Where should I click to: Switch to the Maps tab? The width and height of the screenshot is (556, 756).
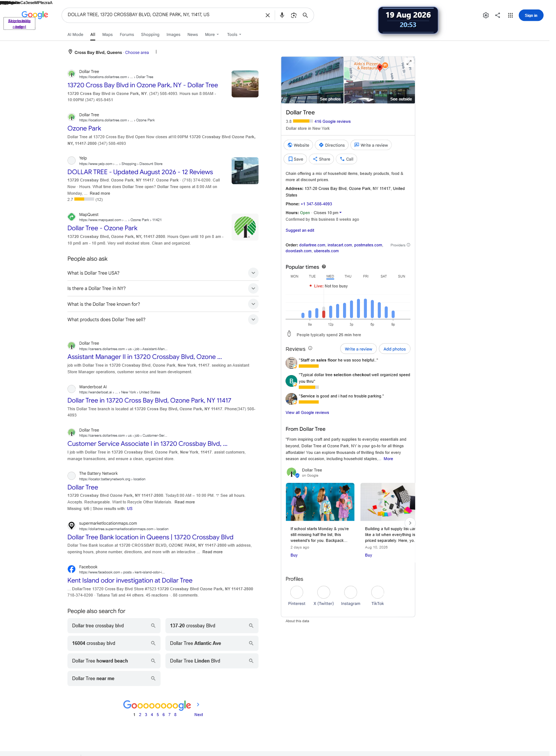point(107,34)
